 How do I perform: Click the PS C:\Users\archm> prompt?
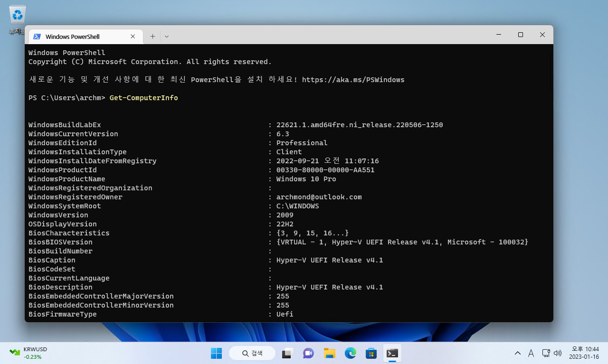coord(67,98)
